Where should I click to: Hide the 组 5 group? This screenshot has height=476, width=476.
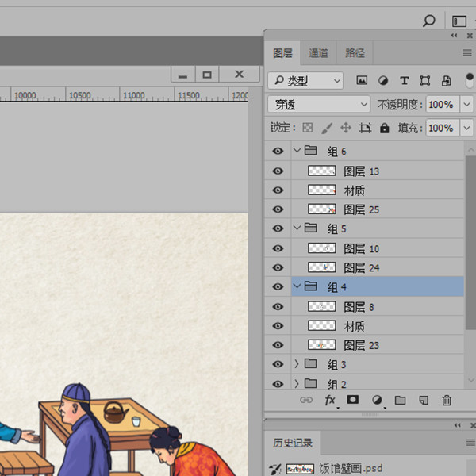tap(278, 228)
